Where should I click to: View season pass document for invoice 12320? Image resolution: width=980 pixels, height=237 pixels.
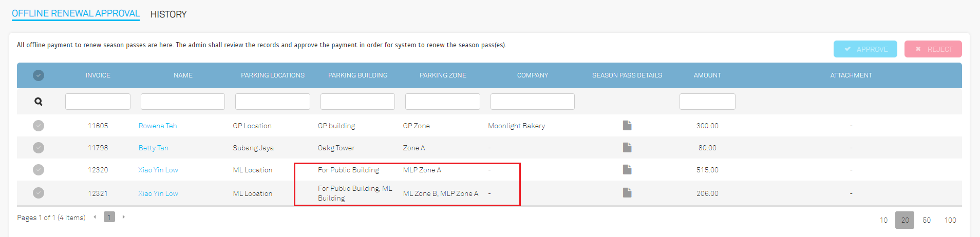(x=627, y=169)
